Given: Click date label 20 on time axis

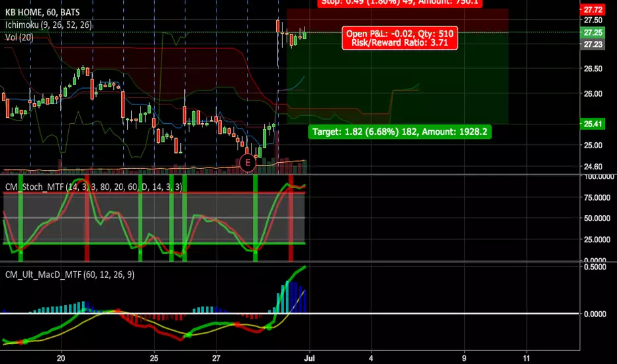Looking at the screenshot, I should 61,358.
